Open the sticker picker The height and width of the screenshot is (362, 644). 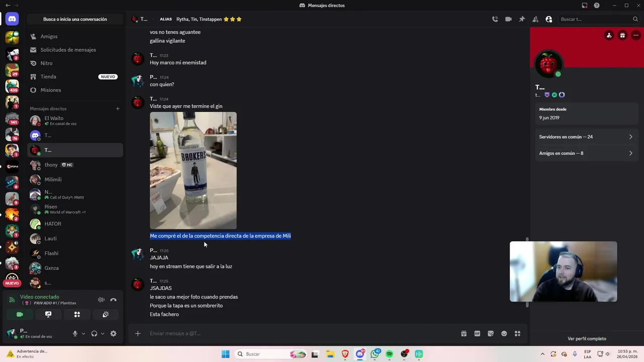(491, 333)
